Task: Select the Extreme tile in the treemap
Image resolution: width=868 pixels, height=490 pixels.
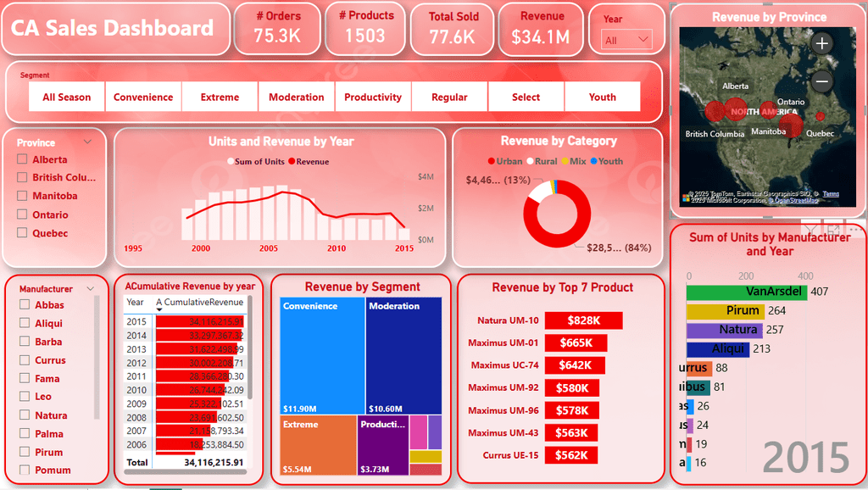Action: click(x=319, y=445)
